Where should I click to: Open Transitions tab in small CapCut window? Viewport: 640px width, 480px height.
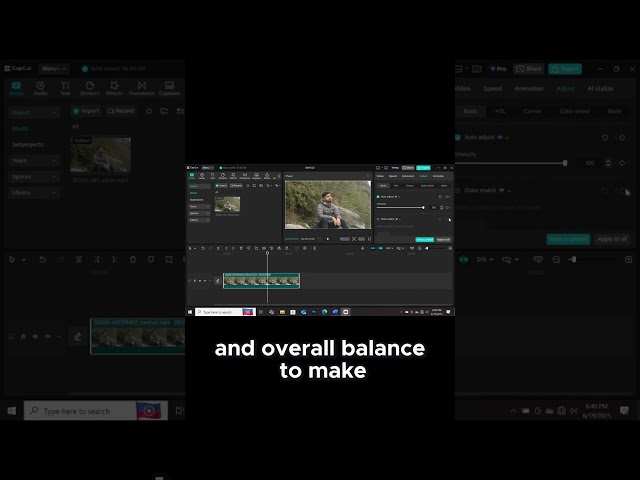tap(245, 176)
